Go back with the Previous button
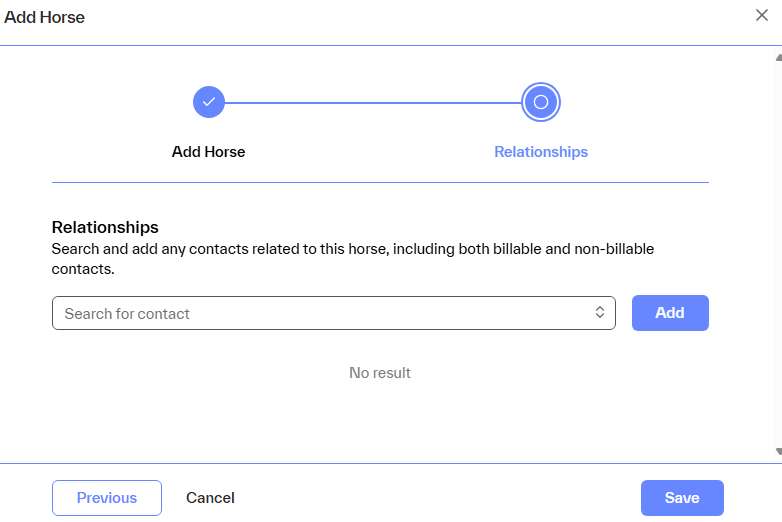 [x=107, y=498]
